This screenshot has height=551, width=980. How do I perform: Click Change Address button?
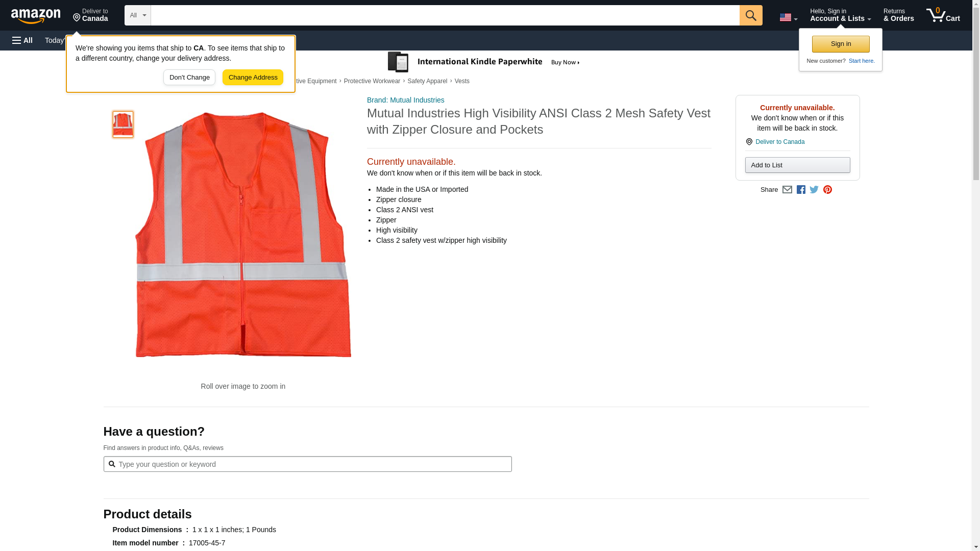pos(253,78)
